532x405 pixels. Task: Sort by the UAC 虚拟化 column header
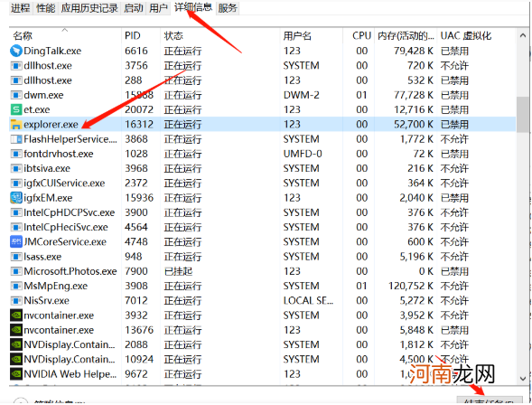(x=466, y=35)
